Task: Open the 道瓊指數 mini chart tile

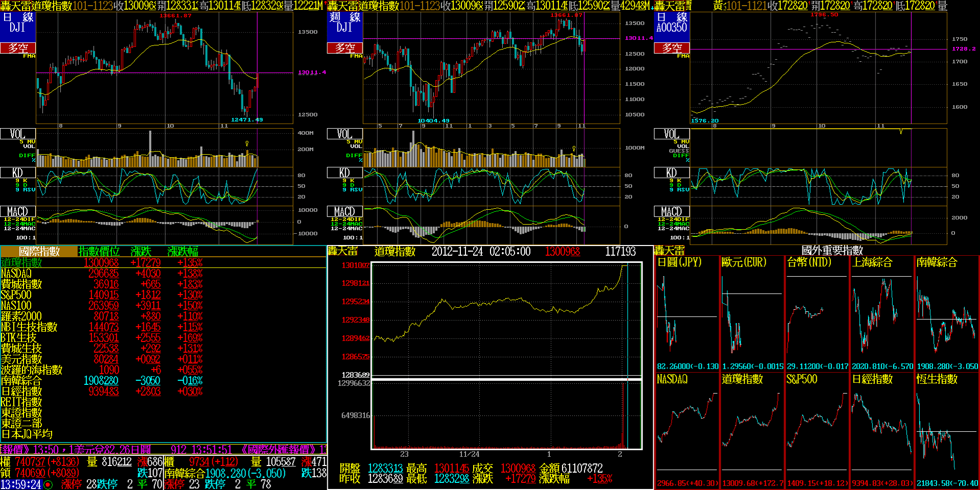Action: click(x=752, y=431)
